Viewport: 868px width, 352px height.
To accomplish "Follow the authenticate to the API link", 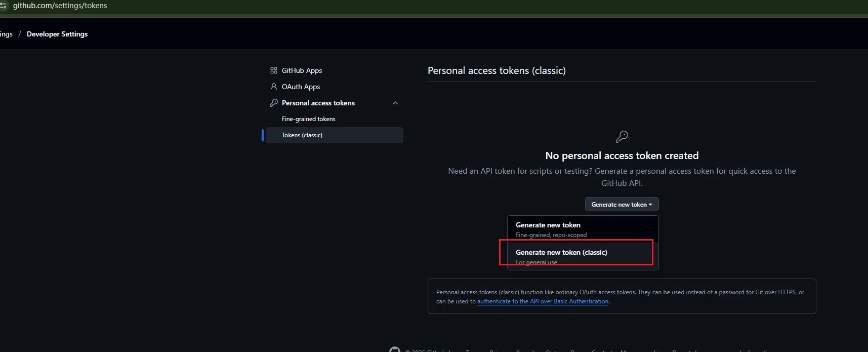I will tap(543, 301).
